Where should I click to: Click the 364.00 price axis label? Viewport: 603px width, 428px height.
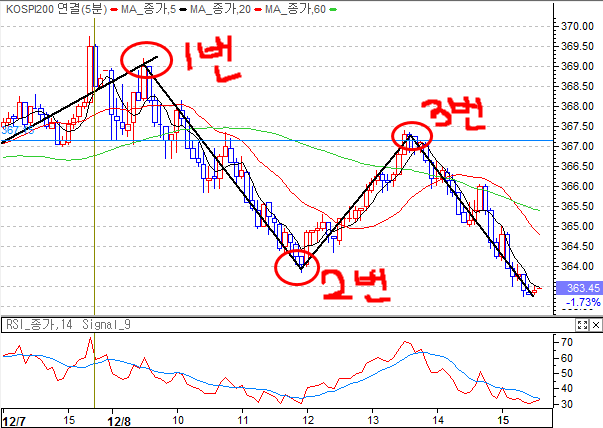click(577, 266)
